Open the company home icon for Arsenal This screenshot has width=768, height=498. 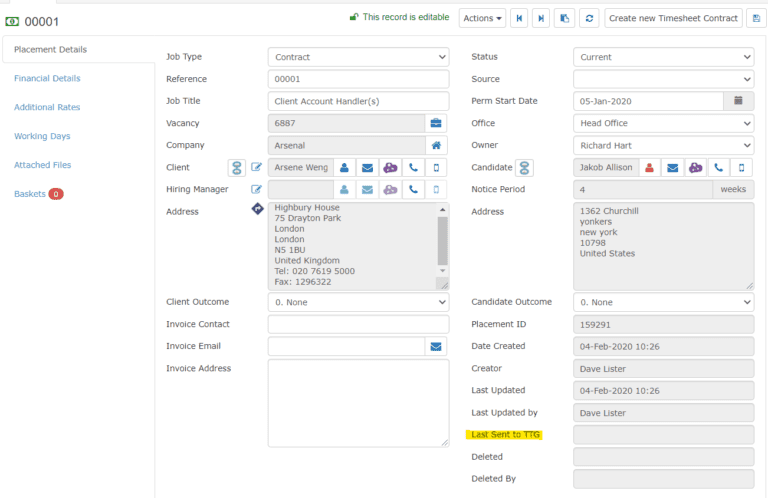tap(436, 145)
